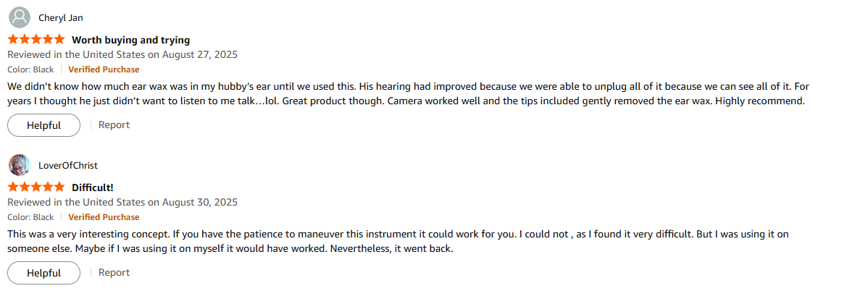
Task: Open the LoverOfChrist reviewer profile name
Action: coord(68,166)
